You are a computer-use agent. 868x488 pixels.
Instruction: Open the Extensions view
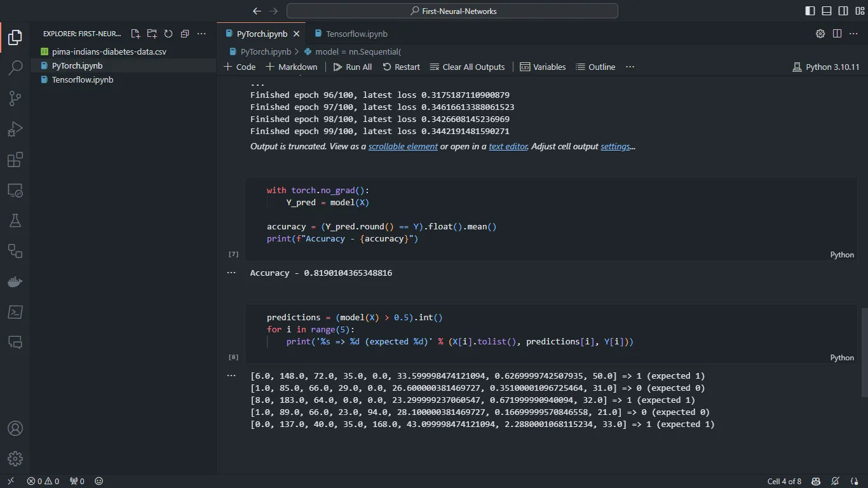click(x=15, y=159)
